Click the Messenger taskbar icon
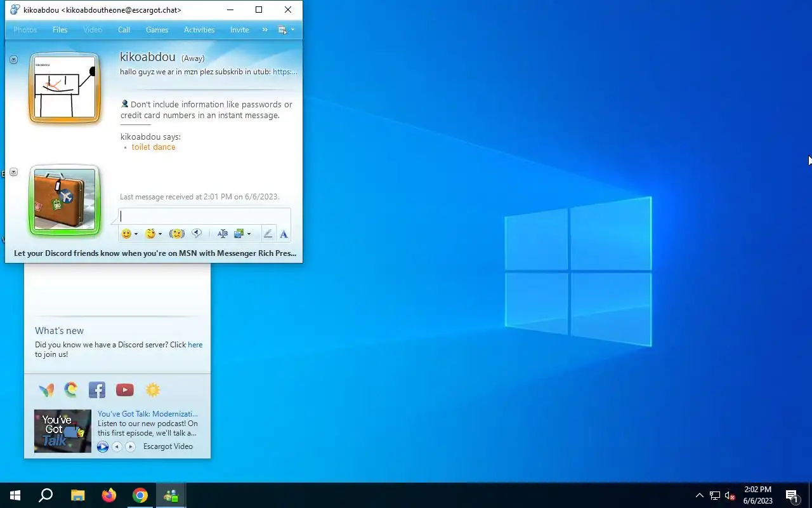 pyautogui.click(x=171, y=495)
